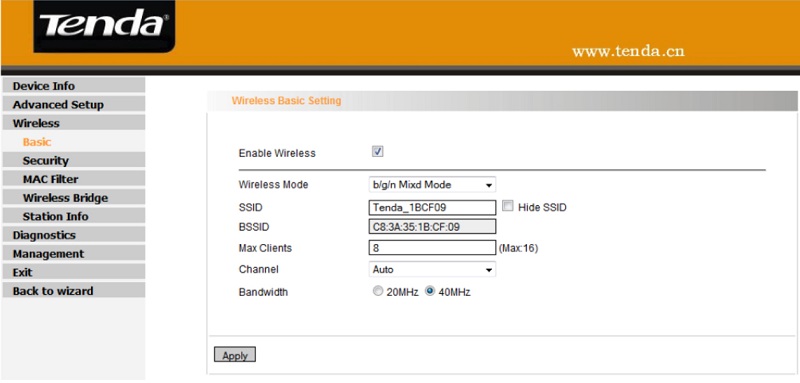Click the Tenda logo
800x383 pixels.
click(x=104, y=25)
